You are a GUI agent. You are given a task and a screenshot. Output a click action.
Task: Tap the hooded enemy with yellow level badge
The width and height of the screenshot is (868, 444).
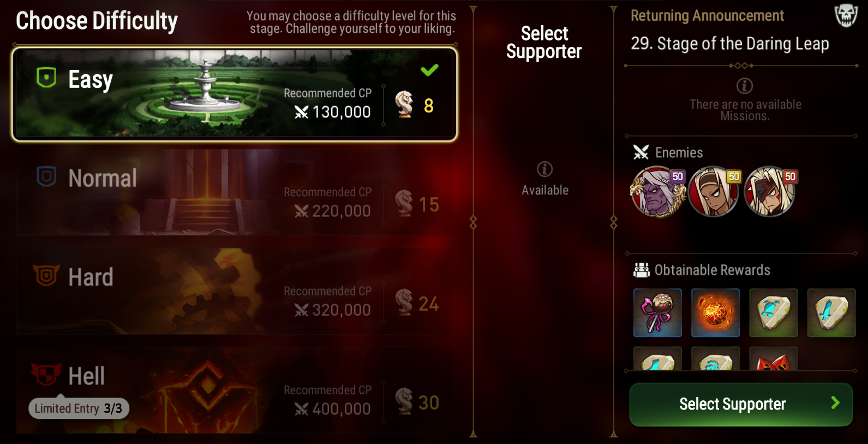714,192
